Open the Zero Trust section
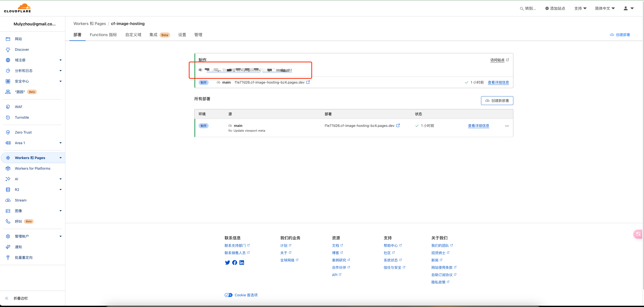Screen dimensions: 644x307 pos(23,132)
